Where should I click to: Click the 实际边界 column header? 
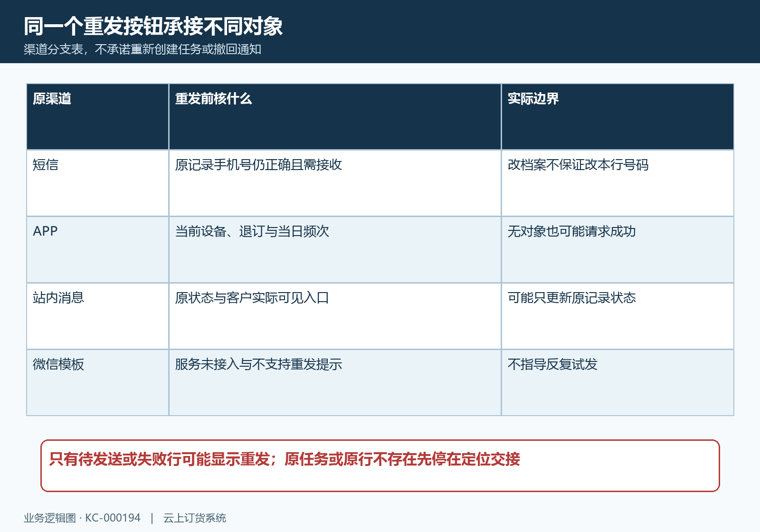617,117
